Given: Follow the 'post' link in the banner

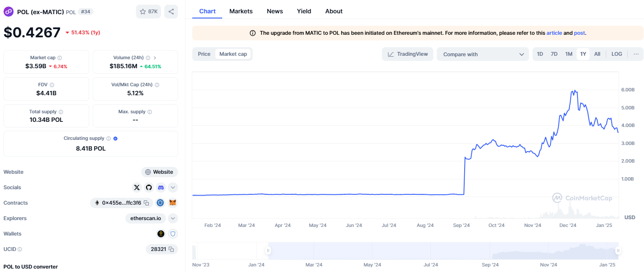Looking at the screenshot, I should (x=579, y=33).
